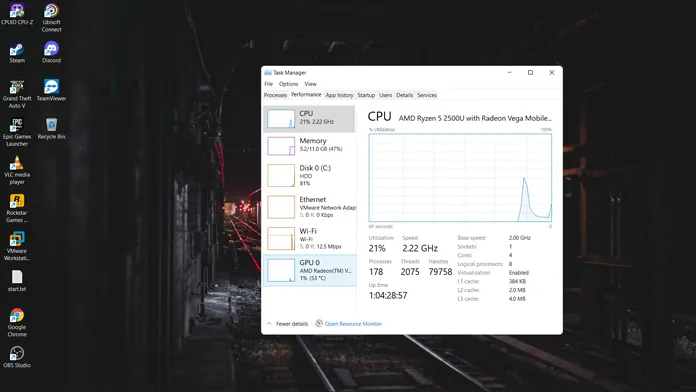
Task: Click Task Manager title bar icon
Action: click(x=268, y=72)
